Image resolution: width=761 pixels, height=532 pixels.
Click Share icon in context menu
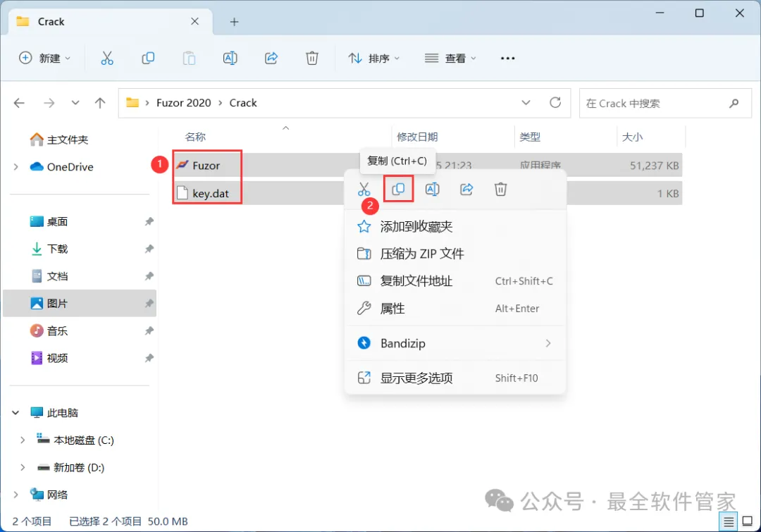point(466,189)
